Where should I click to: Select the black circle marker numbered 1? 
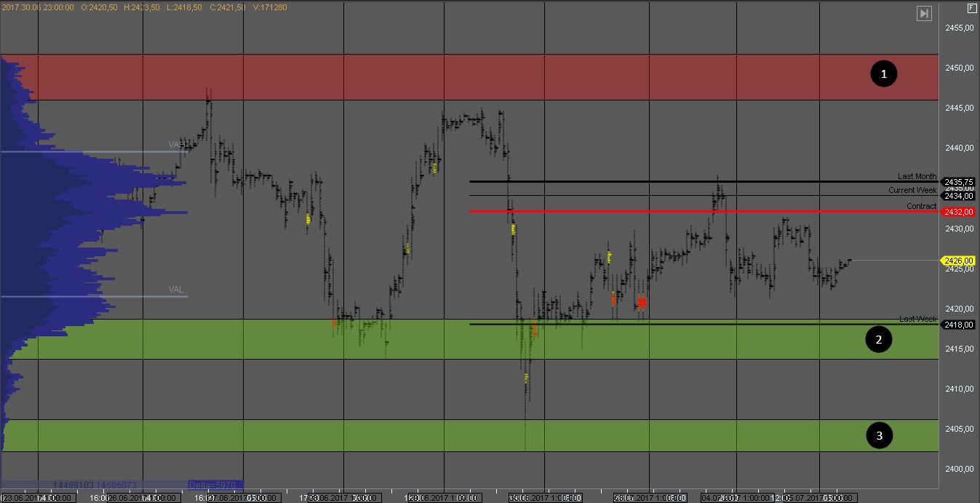point(884,74)
